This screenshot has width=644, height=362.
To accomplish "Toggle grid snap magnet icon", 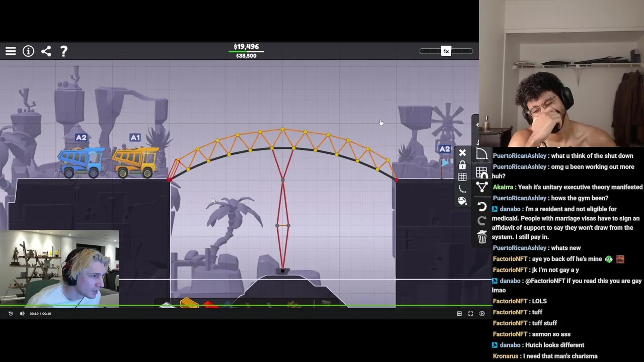I will [482, 172].
